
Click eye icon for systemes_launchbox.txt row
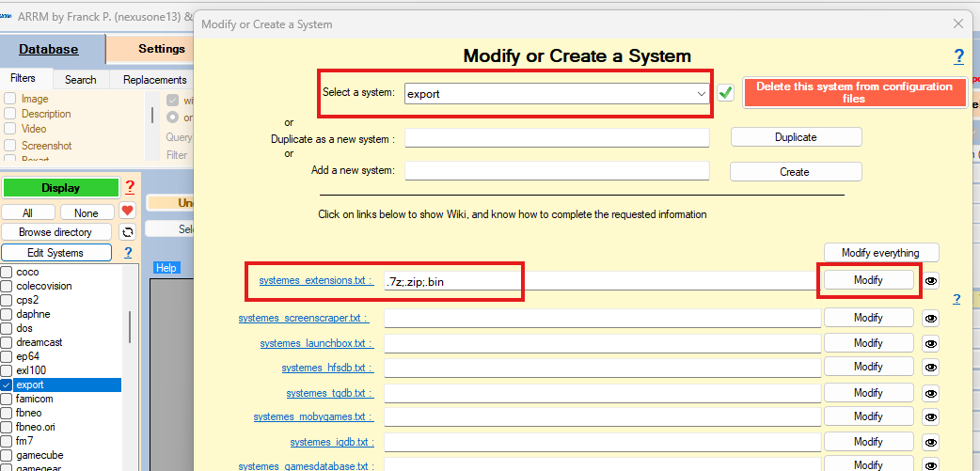(931, 343)
